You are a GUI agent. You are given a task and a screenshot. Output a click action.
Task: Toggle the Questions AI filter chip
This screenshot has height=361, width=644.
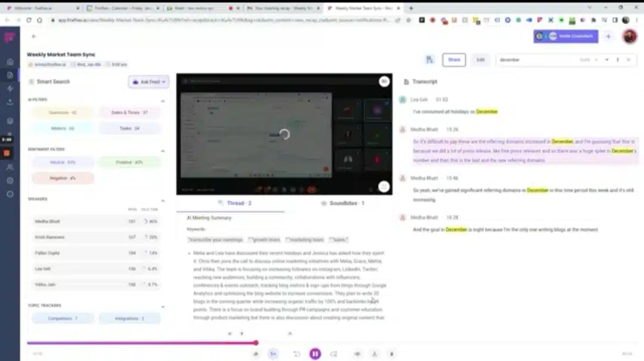click(63, 113)
